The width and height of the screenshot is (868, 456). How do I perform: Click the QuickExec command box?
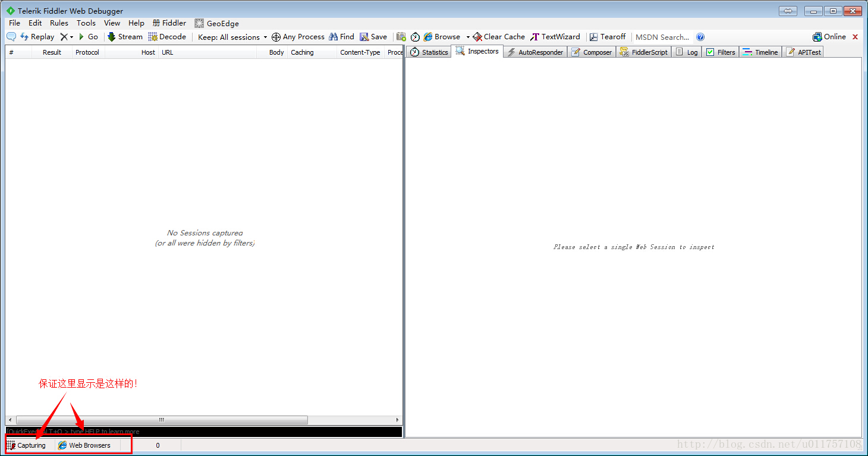[203, 432]
